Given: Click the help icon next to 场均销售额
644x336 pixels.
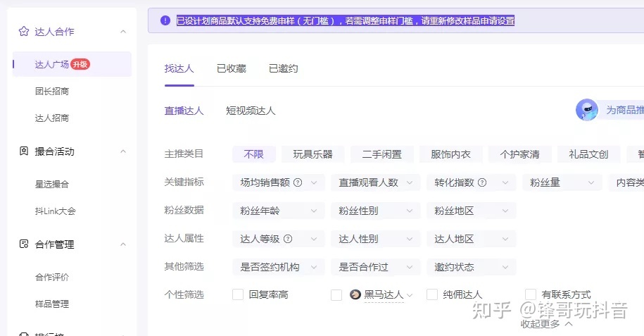Looking at the screenshot, I should pyautogui.click(x=298, y=182).
